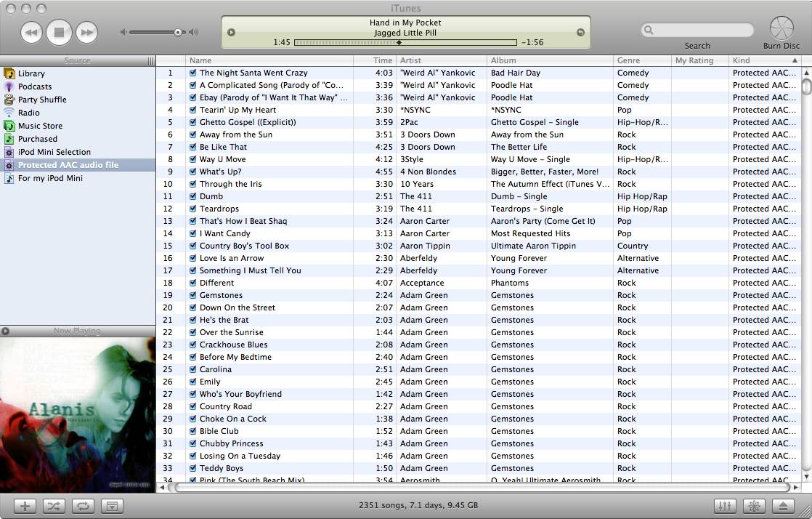Click the eject disc button
The width and height of the screenshot is (812, 519).
click(x=784, y=506)
